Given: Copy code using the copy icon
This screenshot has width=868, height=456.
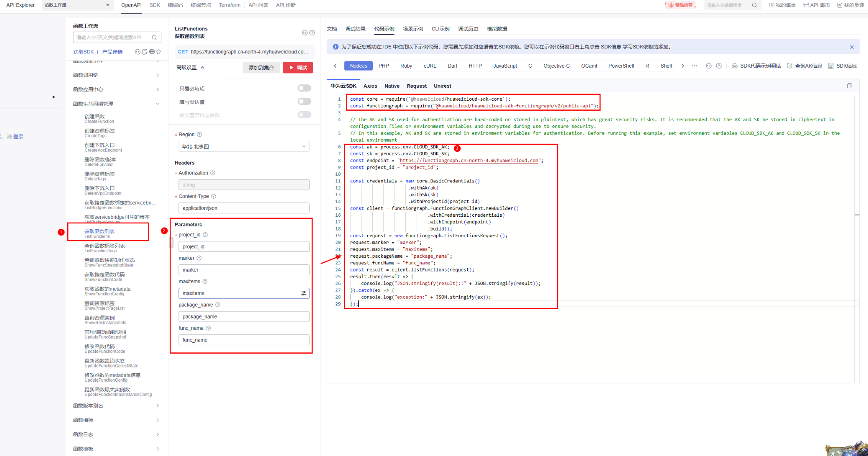Looking at the screenshot, I should point(849,86).
